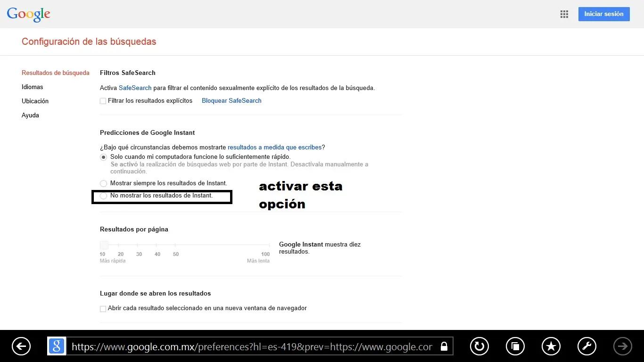
Task: Click the 50 mark on results slider
Action: [176, 254]
